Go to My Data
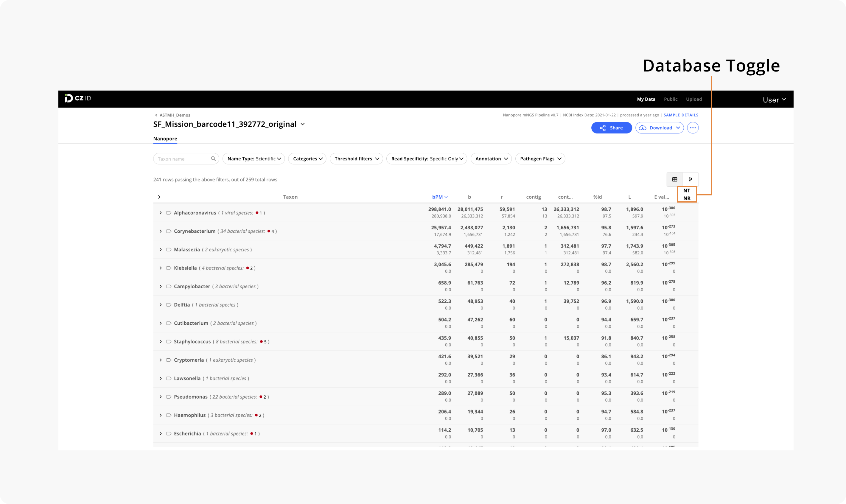This screenshot has height=504, width=846. coord(646,99)
